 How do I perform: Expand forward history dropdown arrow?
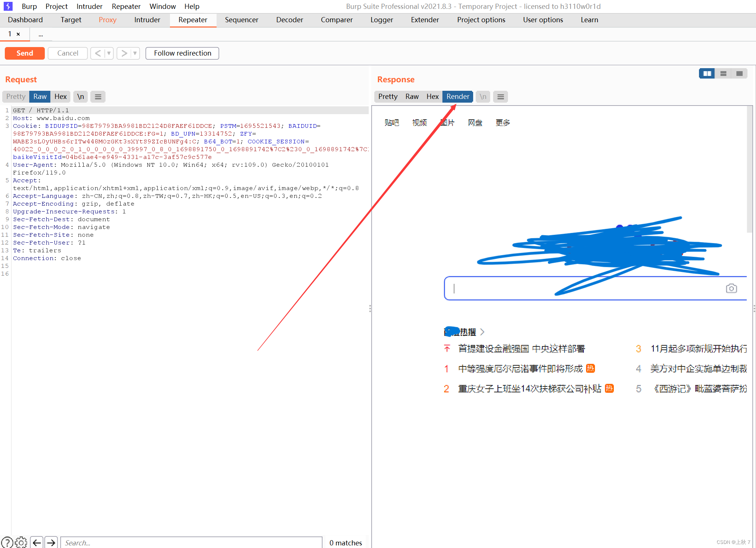click(135, 53)
